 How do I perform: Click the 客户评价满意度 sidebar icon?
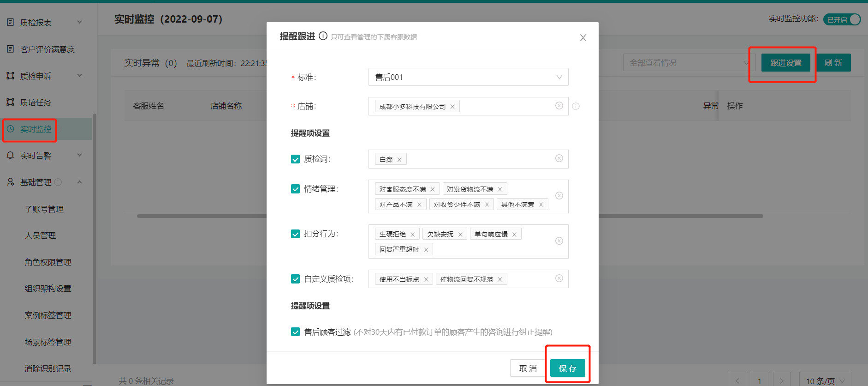click(11, 49)
